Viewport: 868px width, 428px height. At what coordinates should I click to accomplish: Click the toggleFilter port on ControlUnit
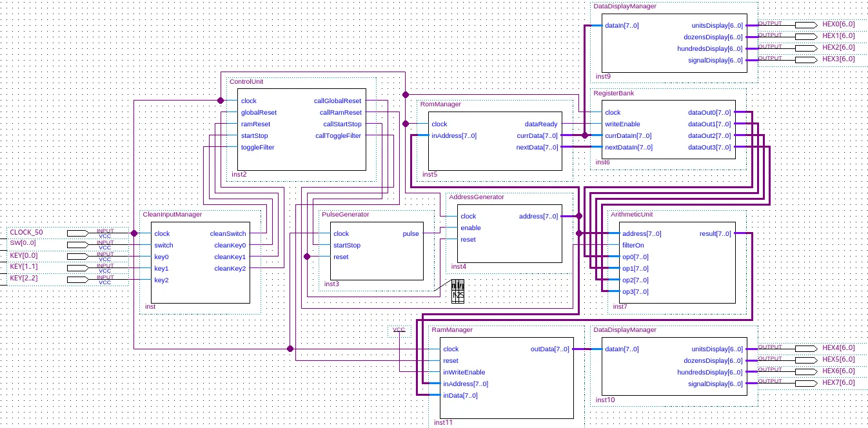click(x=257, y=147)
